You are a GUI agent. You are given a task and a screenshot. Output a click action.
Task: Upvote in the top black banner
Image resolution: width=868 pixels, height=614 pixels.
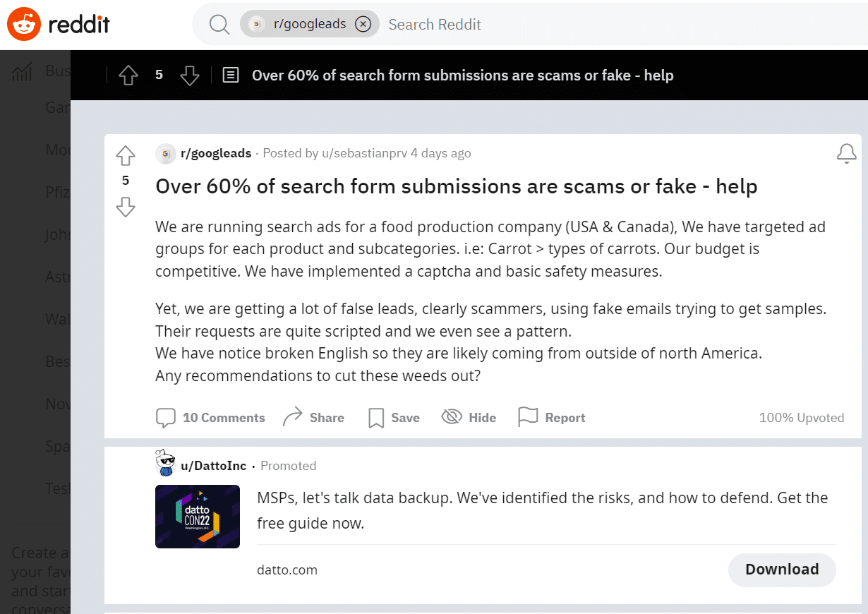click(x=128, y=74)
